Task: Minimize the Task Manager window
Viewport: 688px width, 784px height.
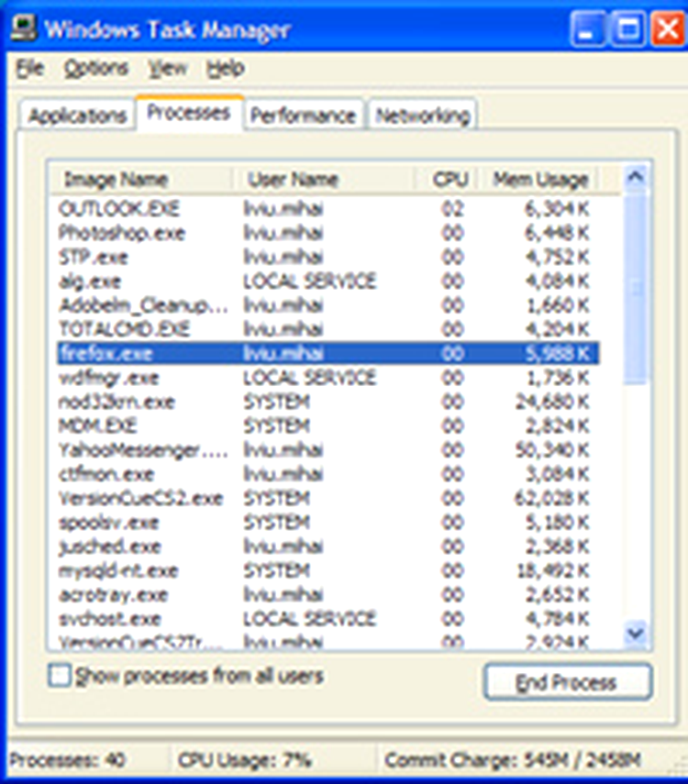Action: tap(587, 29)
